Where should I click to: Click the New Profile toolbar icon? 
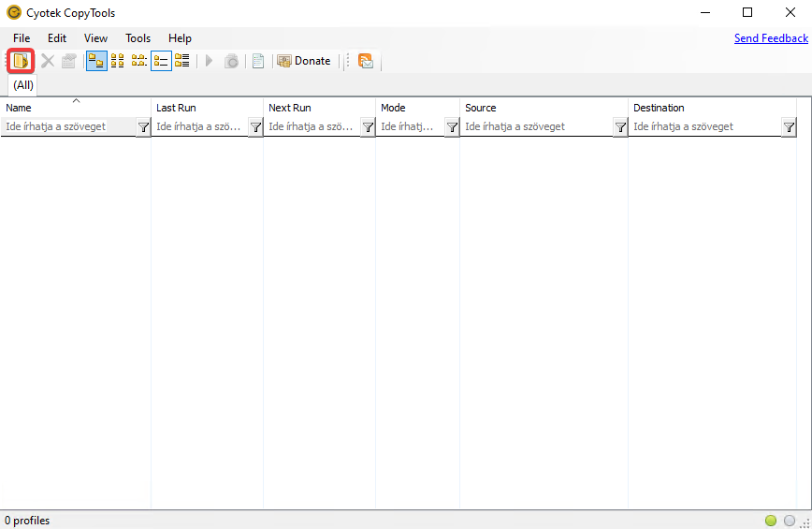coord(21,61)
